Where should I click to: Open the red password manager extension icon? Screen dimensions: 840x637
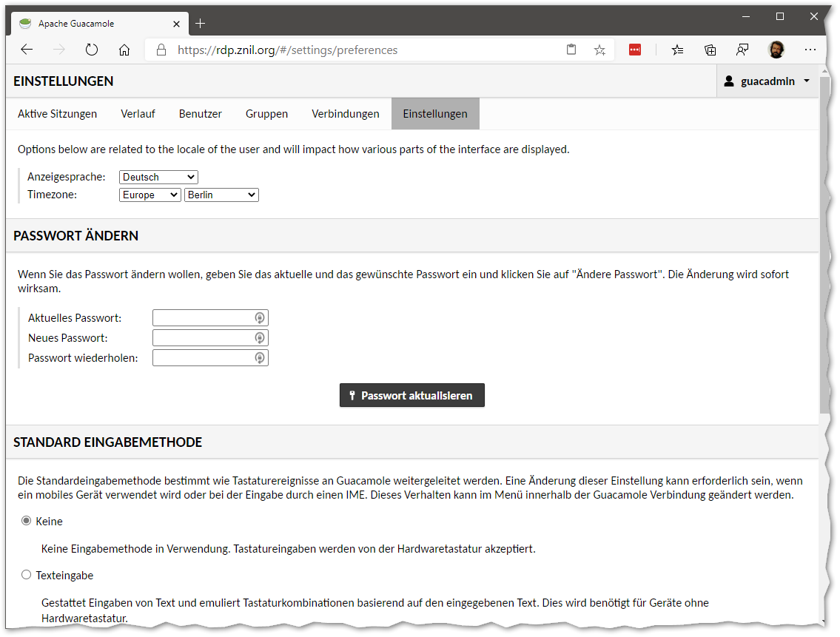click(x=635, y=50)
